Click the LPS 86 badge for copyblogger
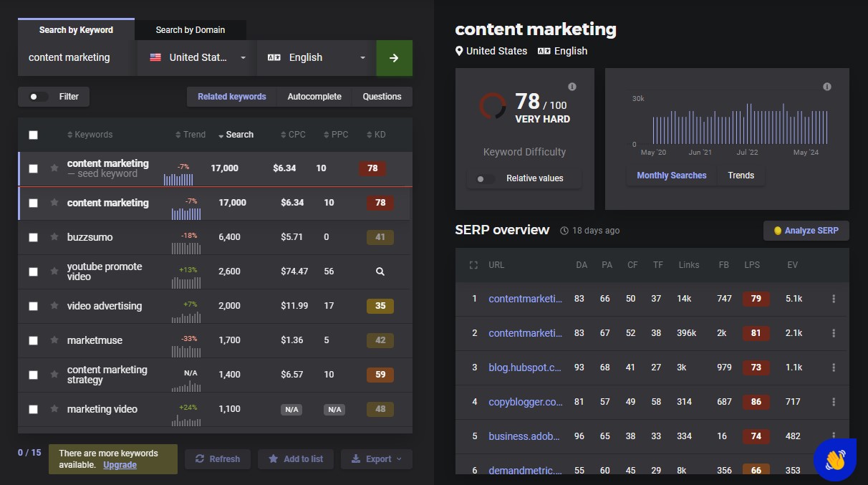This screenshot has height=485, width=868. point(756,402)
